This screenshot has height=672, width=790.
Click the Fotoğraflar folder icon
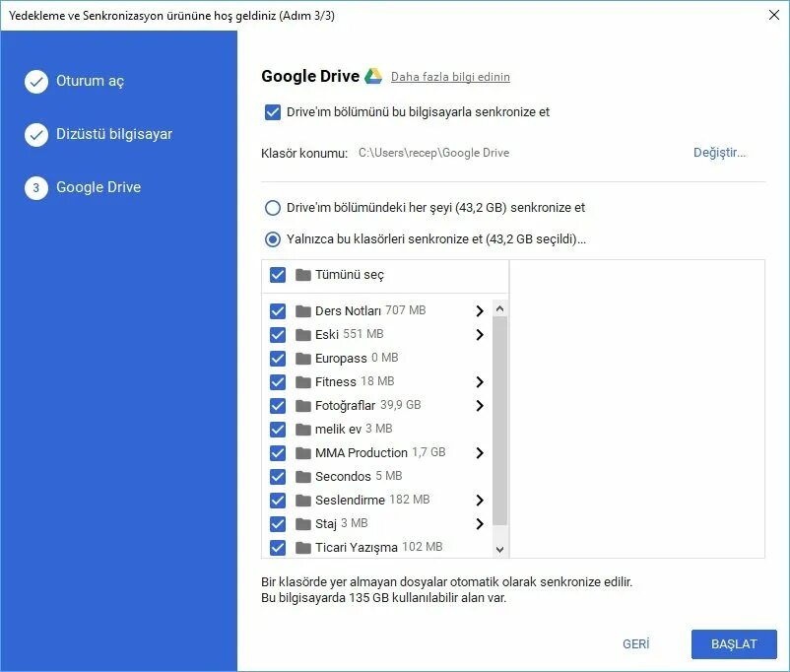302,406
